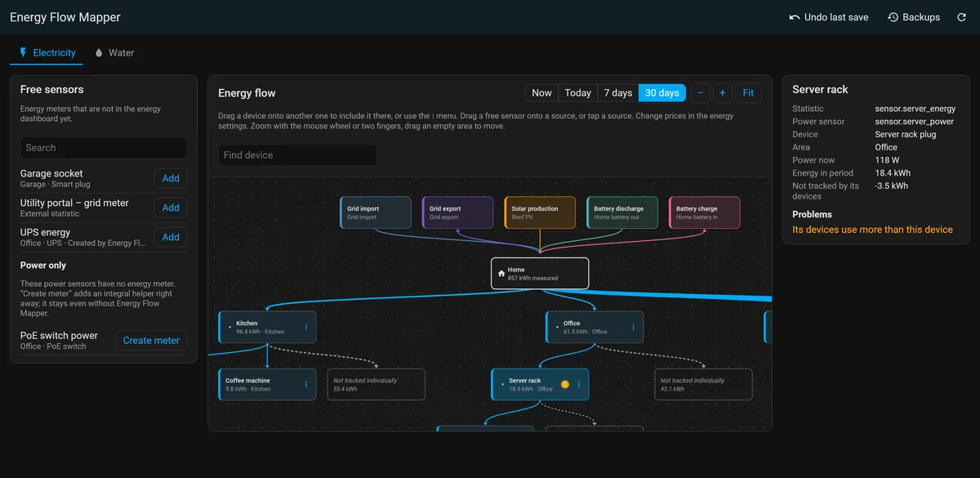Open the Kitchen node's three-dot menu
The image size is (980, 478).
pos(306,327)
